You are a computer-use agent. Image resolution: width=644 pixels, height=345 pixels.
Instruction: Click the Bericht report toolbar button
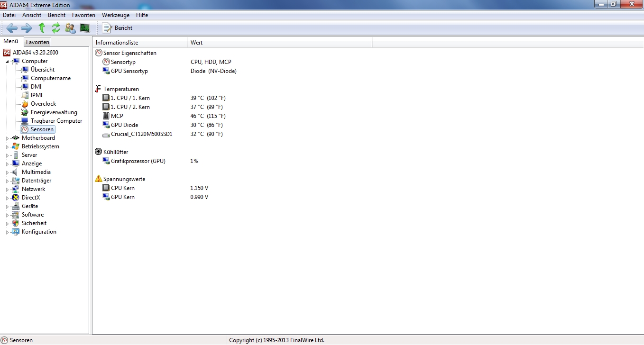pos(118,28)
